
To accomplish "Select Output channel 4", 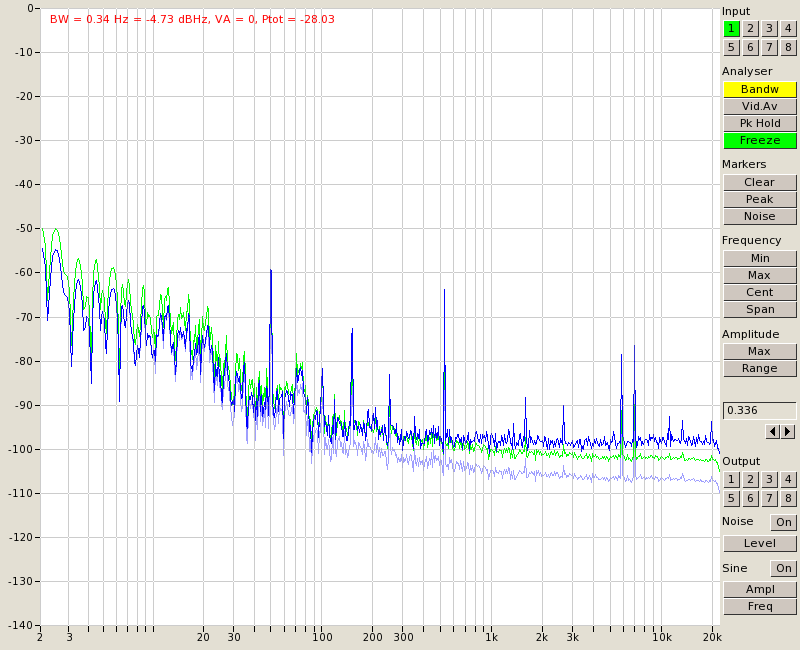I will tap(788, 479).
